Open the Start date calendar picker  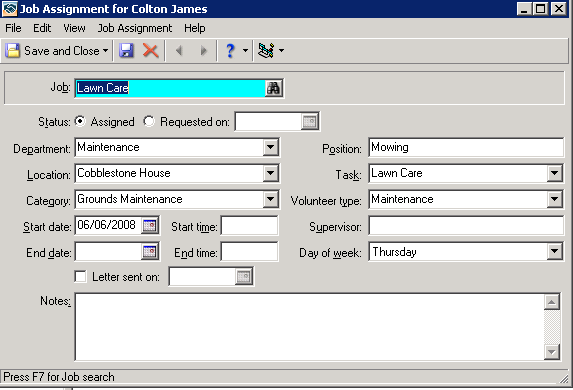click(x=149, y=226)
